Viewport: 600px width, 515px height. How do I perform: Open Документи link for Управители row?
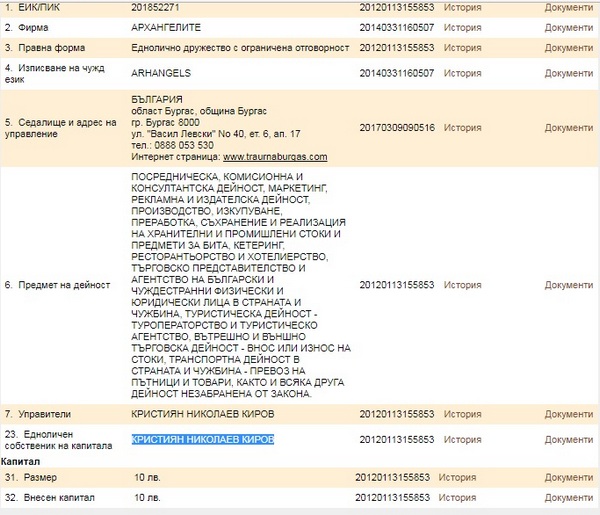[569, 414]
